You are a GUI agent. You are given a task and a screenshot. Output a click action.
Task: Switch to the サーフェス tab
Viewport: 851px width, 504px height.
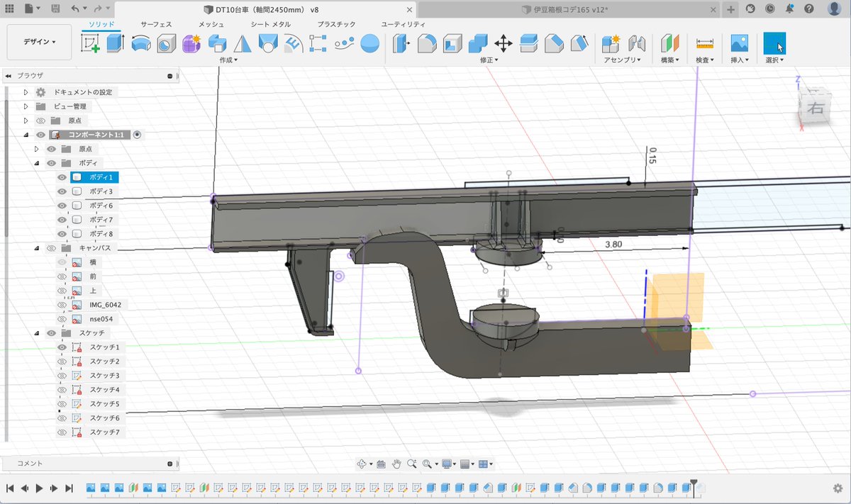click(x=156, y=24)
